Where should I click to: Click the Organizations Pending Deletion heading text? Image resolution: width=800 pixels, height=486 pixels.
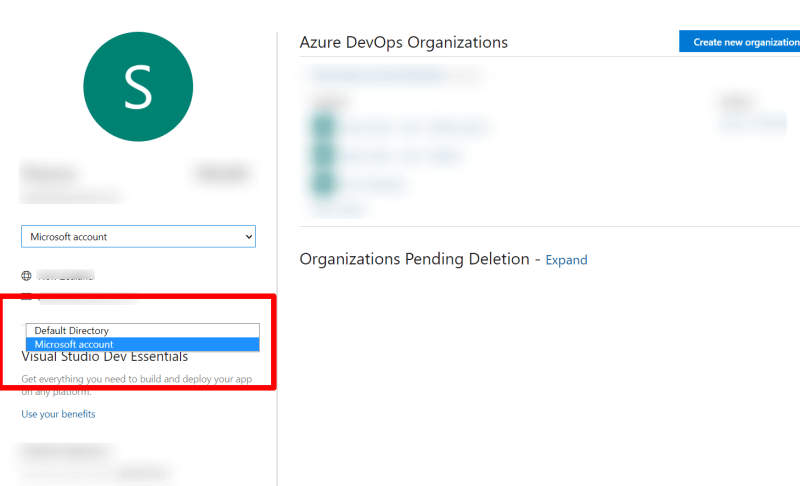click(414, 259)
